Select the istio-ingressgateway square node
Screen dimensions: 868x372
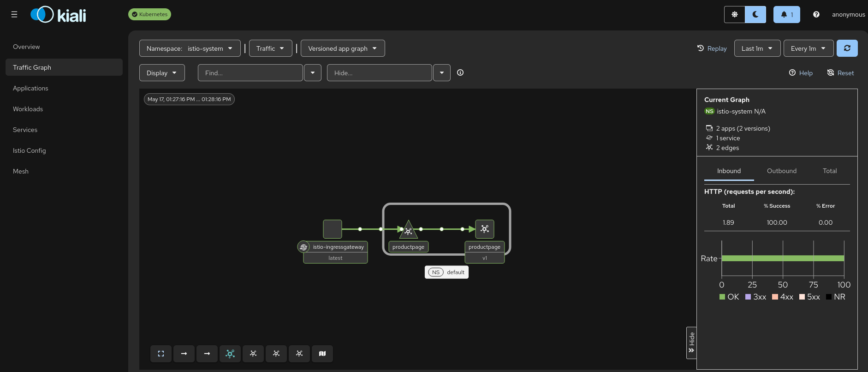(333, 229)
